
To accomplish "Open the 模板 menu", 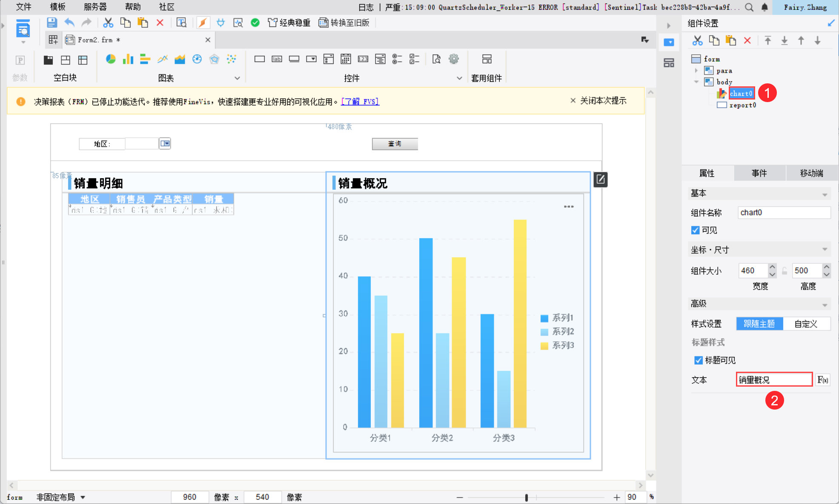I will [x=57, y=7].
